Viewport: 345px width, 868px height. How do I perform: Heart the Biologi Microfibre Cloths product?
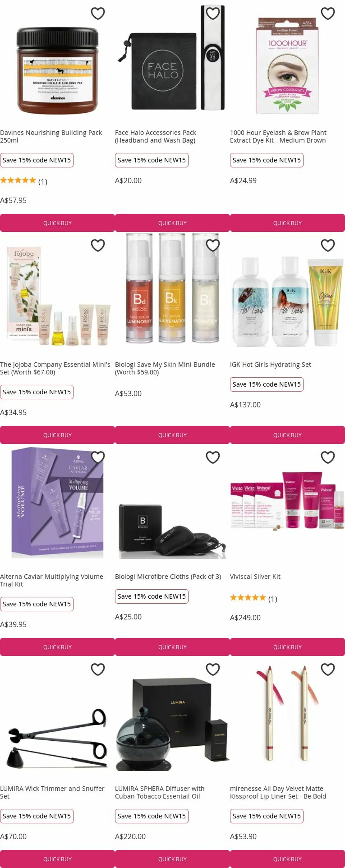coord(213,457)
